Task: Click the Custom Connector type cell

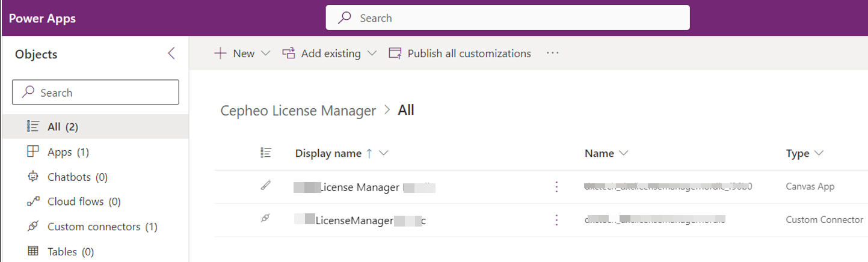Action: pos(825,220)
